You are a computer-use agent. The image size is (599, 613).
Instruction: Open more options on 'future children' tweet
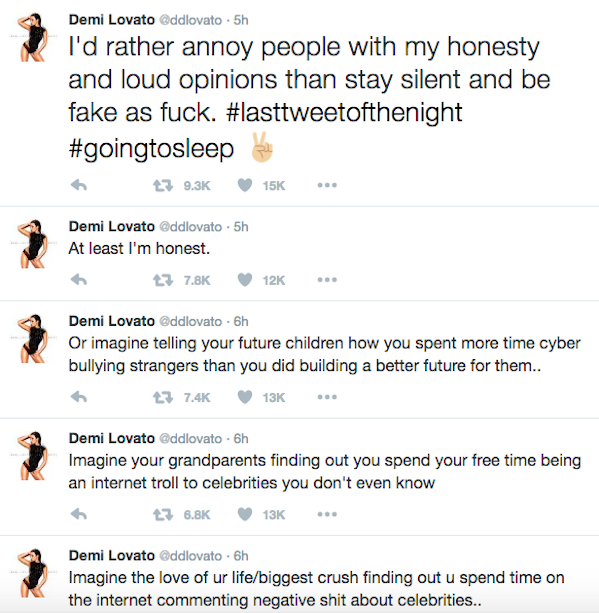click(327, 397)
